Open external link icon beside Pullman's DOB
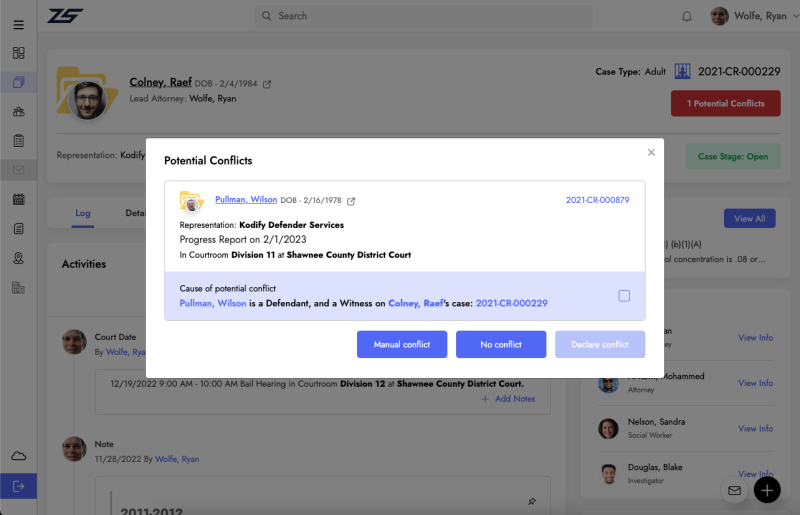800x515 pixels. (x=351, y=201)
